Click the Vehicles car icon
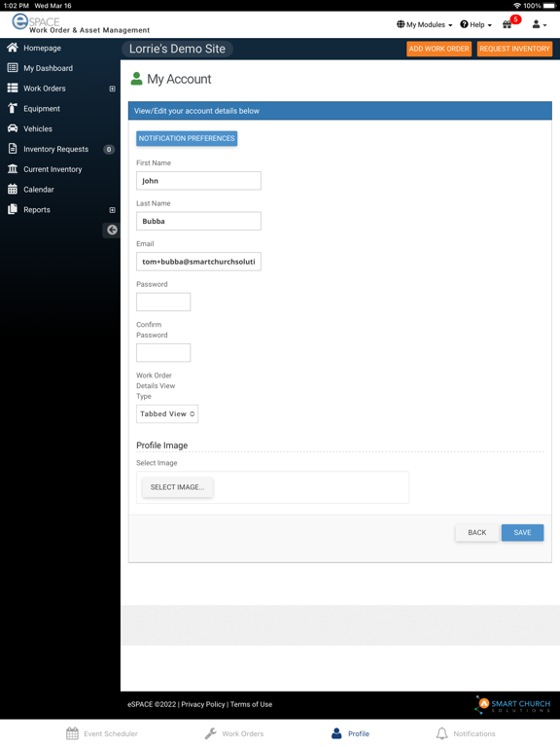Viewport: 560px width, 747px height. pos(13,128)
